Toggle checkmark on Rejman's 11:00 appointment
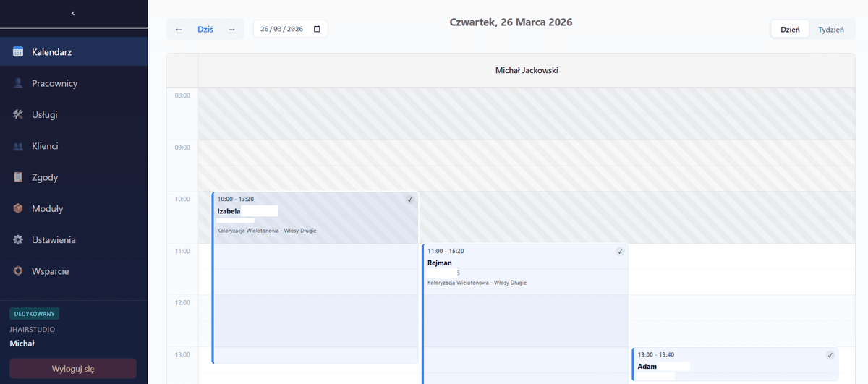The image size is (868, 384). [620, 251]
